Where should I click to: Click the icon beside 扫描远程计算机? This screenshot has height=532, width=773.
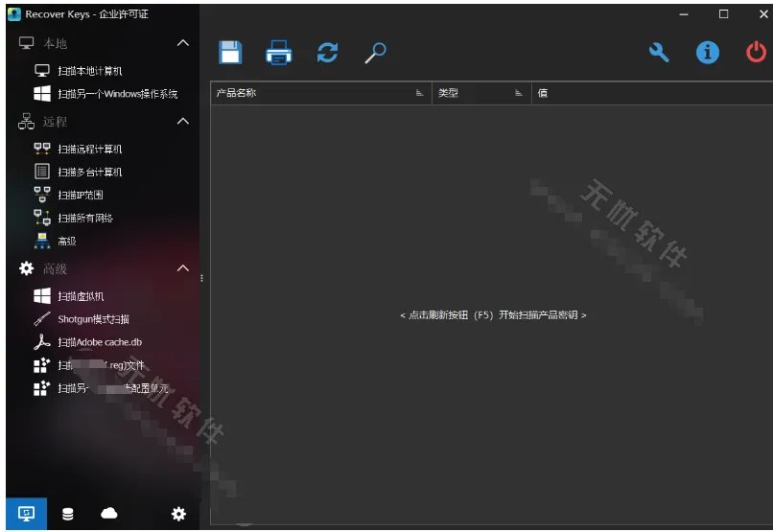[42, 149]
